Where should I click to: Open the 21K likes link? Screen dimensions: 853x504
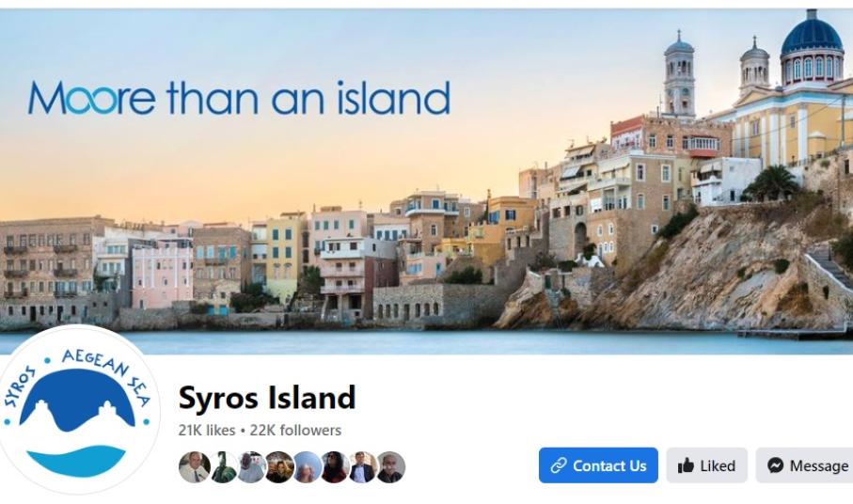pos(207,430)
